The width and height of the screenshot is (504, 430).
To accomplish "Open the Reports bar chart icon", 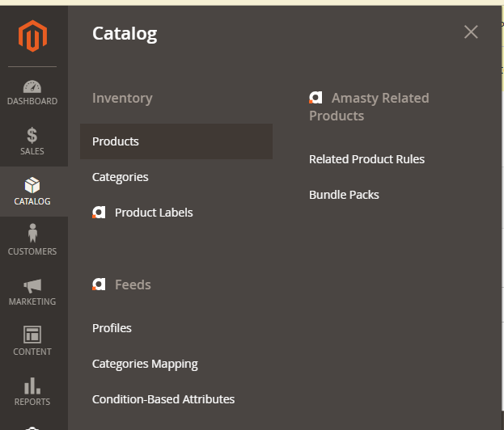I will (32, 386).
